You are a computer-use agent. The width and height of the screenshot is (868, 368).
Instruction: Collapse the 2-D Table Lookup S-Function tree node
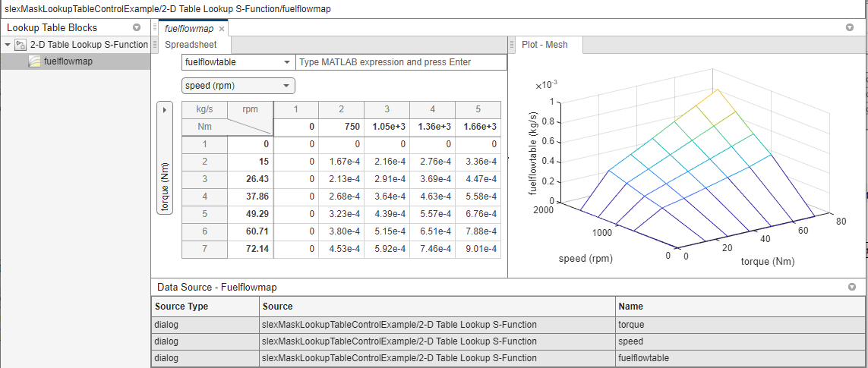pos(7,45)
